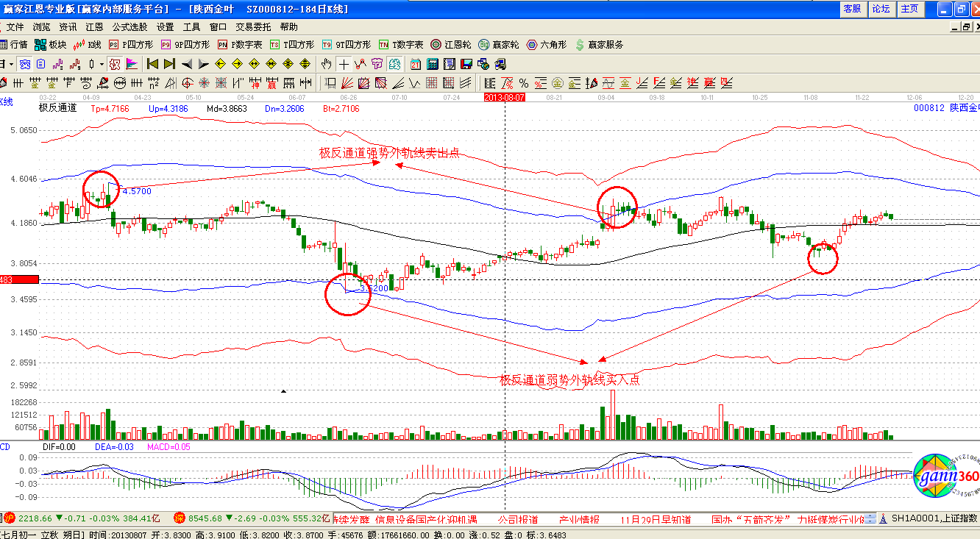Viewport: 980px width, 539px height.
Task: Click the 赢家服务 dollar sign icon
Action: point(580,45)
